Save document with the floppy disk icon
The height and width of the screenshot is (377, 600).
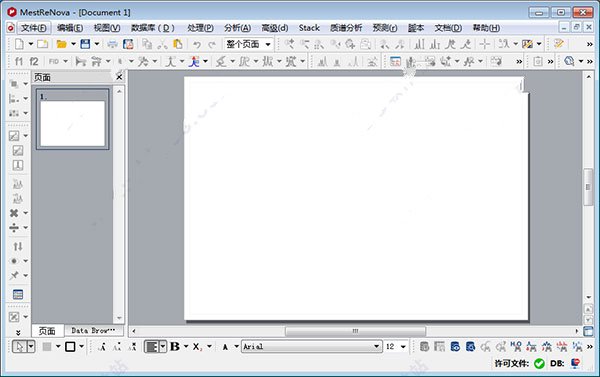pos(85,44)
